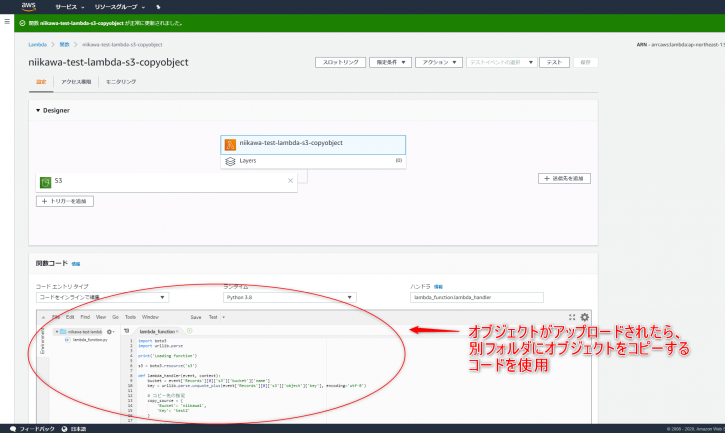Click Test in the editor toolbar
This screenshot has height=433, width=725.
click(x=213, y=317)
